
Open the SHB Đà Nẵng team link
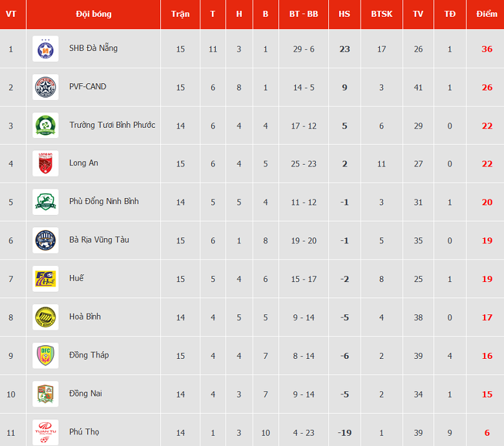pos(93,48)
